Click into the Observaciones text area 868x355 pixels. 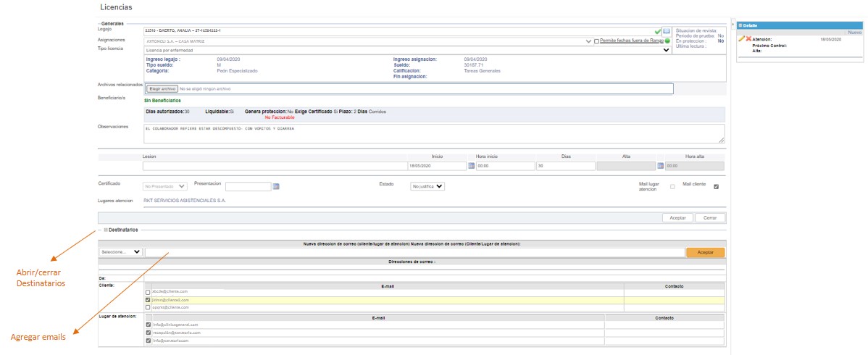click(x=433, y=133)
